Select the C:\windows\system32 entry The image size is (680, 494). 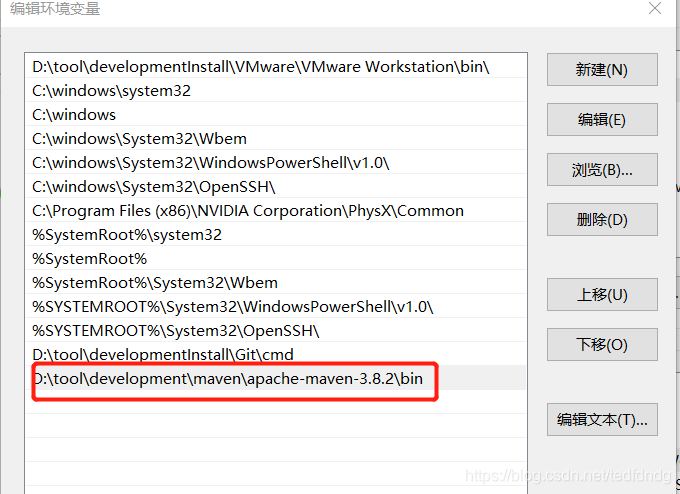[x=276, y=90]
